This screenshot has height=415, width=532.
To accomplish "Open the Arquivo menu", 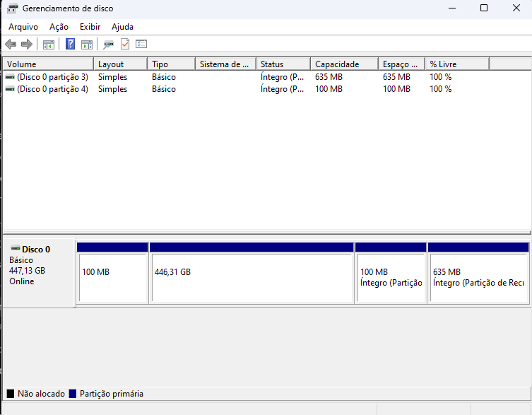I will pos(23,27).
